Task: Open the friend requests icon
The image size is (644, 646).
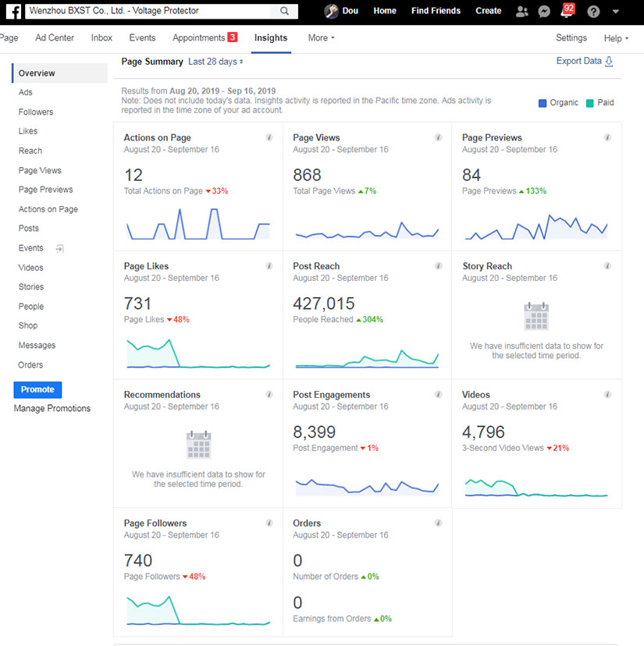Action: click(522, 11)
